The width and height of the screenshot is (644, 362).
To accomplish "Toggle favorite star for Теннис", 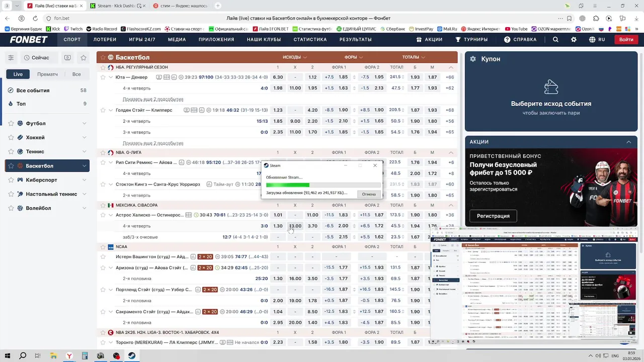I will tap(11, 152).
